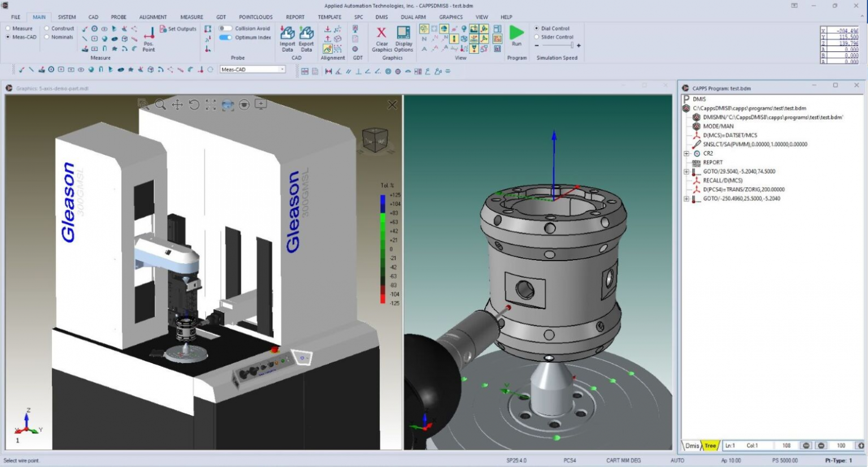Select the pan move-arrows icon in graphics view
Screen dimensions: 868x467
point(177,105)
